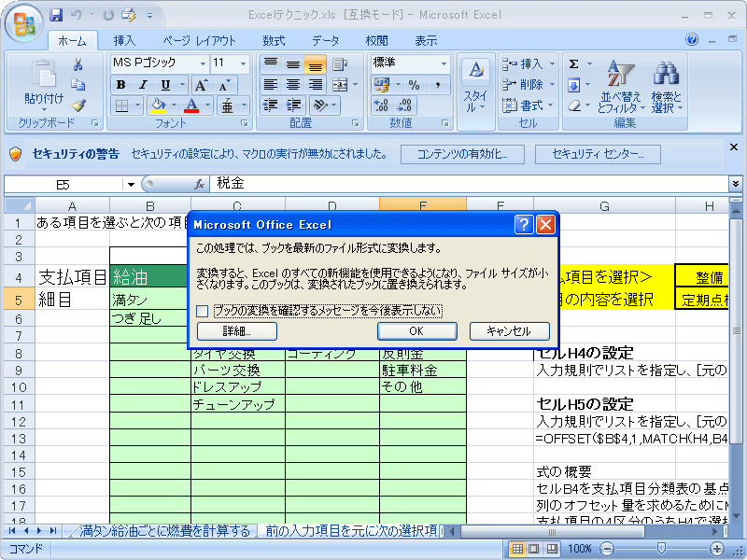Tick the don't show conversion message checkbox
Screen dimensions: 747x560
tap(202, 312)
